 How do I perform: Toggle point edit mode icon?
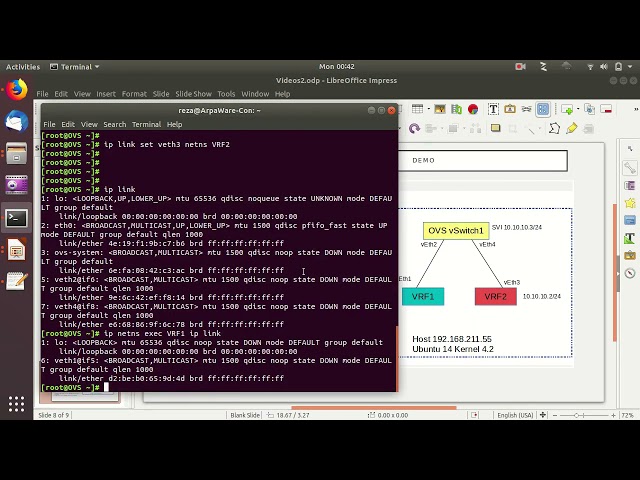tap(554, 129)
